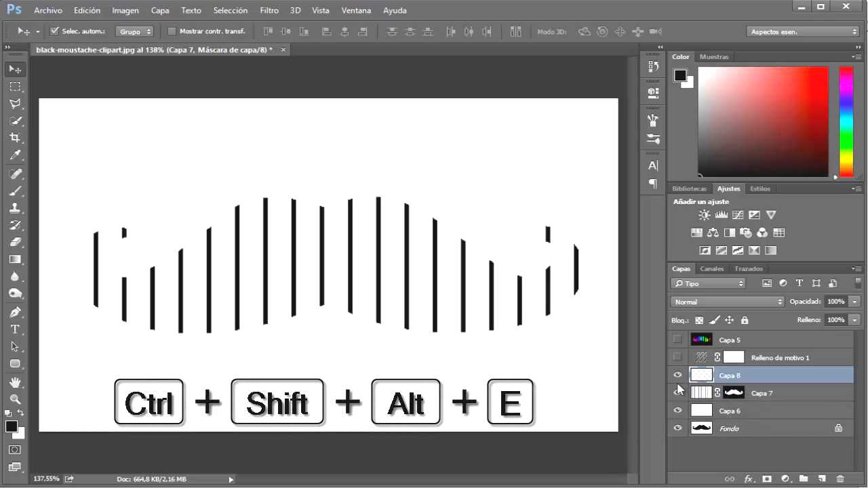Viewport: 868px width, 488px height.
Task: Select the History Brush tool
Action: [x=15, y=225]
